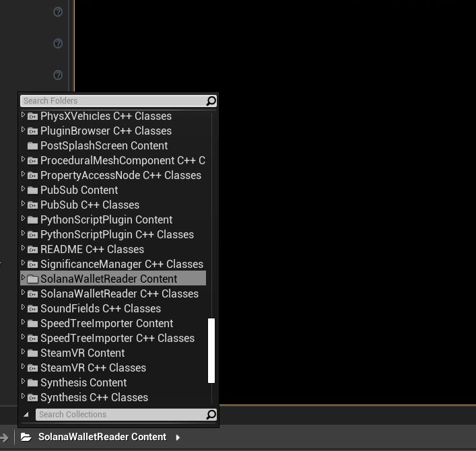Select PropertyAccessNode C++ folder icon
This screenshot has height=451, width=476.
[32, 176]
